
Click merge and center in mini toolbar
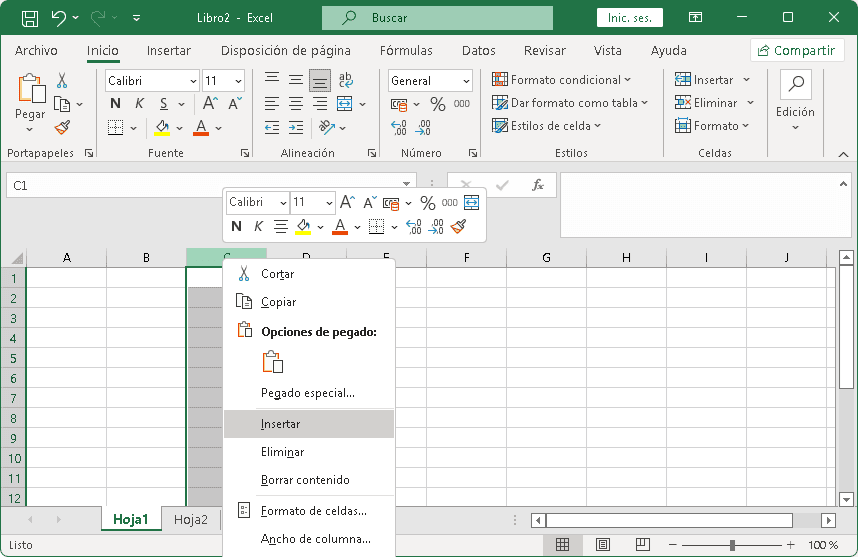coord(471,203)
